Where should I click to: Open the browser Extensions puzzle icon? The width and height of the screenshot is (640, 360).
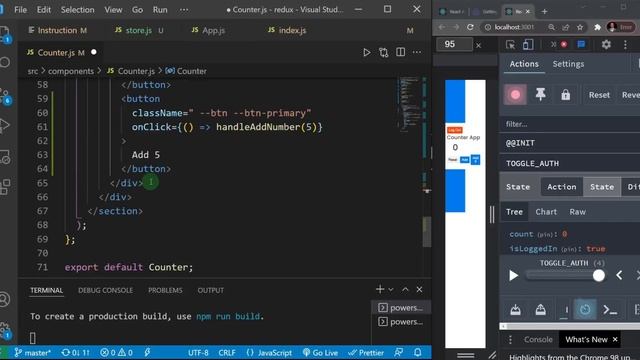click(597, 27)
